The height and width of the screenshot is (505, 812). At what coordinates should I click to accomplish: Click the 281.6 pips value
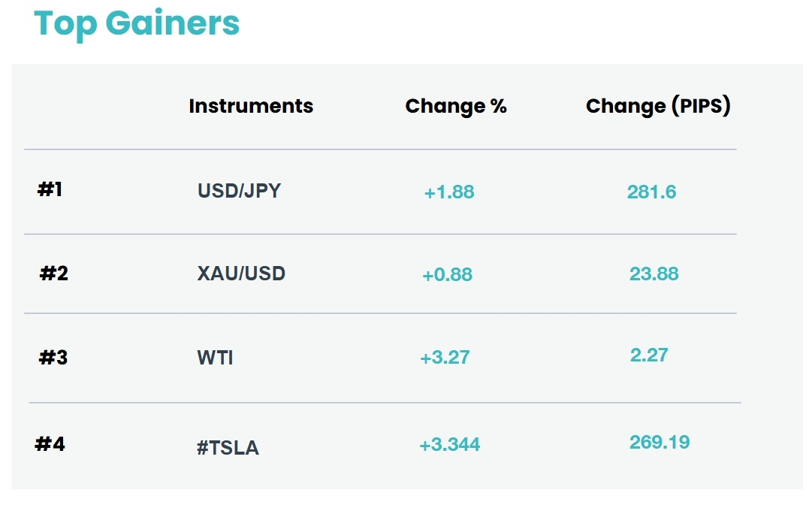pyautogui.click(x=651, y=192)
